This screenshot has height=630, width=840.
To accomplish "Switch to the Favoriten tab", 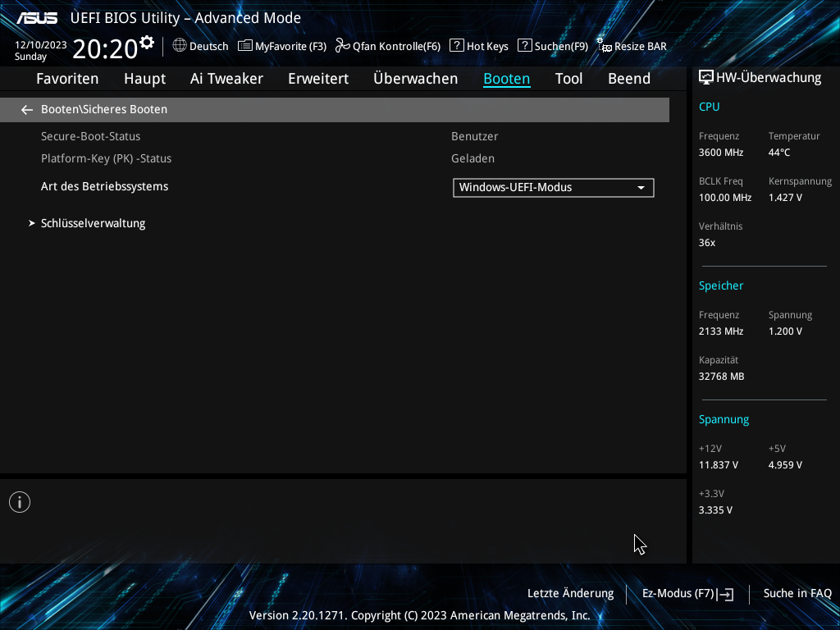I will (x=67, y=79).
